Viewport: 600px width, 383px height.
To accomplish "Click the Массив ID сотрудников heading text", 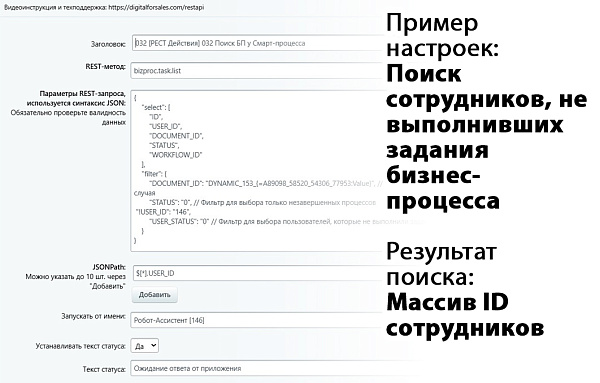I will click(x=465, y=315).
